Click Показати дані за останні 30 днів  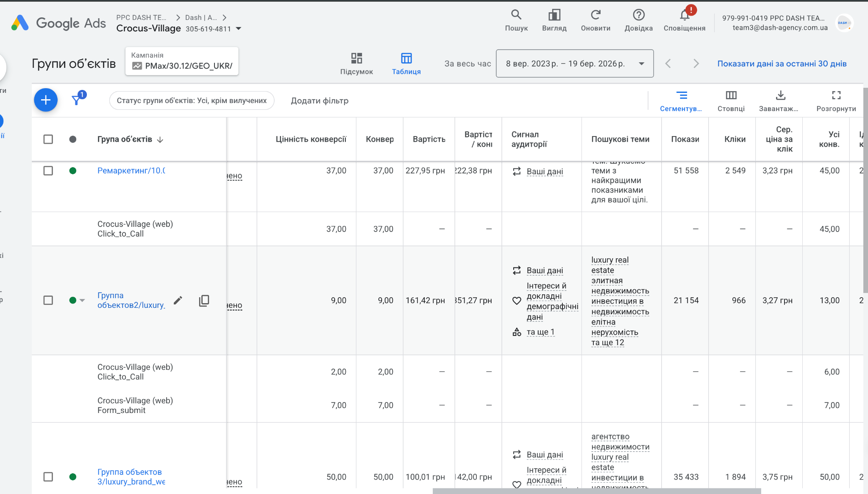pyautogui.click(x=782, y=64)
